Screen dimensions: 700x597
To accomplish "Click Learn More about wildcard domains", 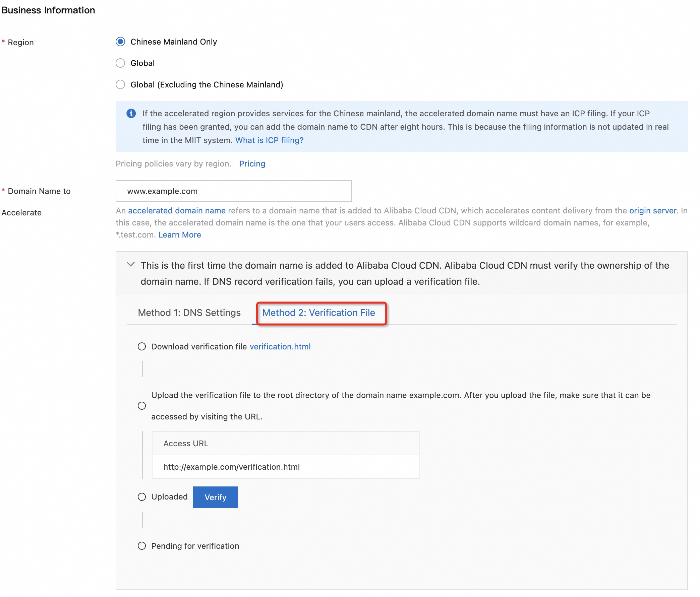I will coord(179,235).
